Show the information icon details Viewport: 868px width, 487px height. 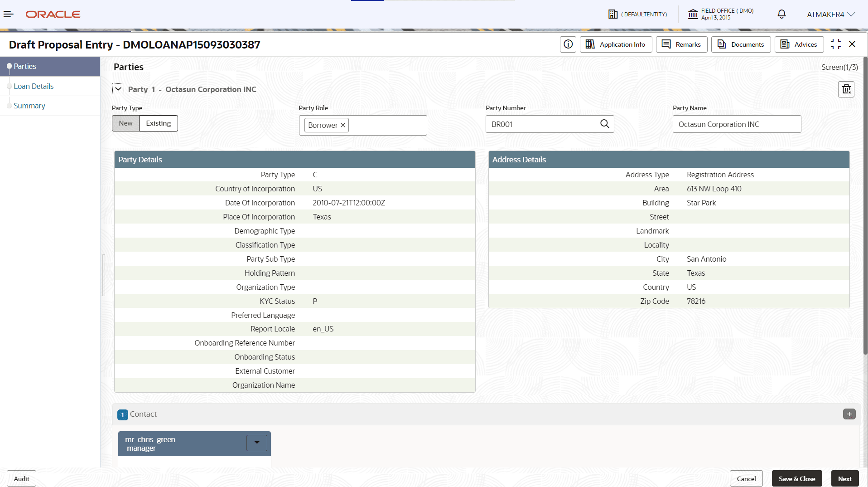568,44
